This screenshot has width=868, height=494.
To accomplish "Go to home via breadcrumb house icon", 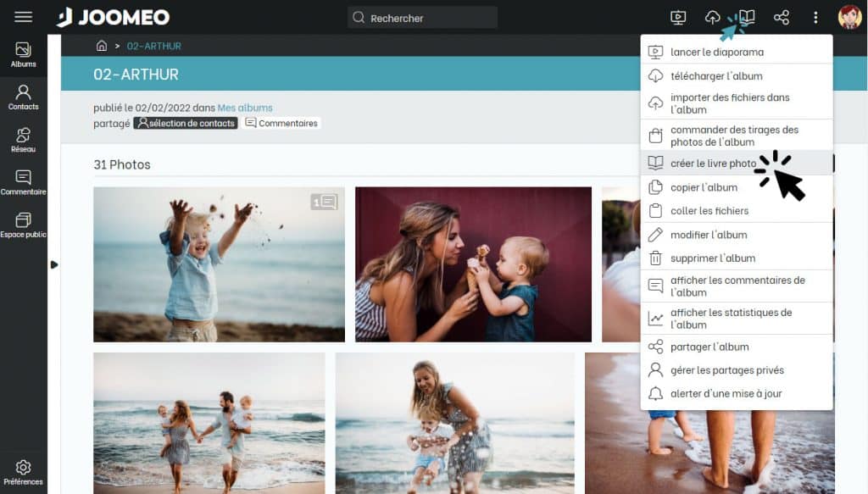I will pos(102,46).
